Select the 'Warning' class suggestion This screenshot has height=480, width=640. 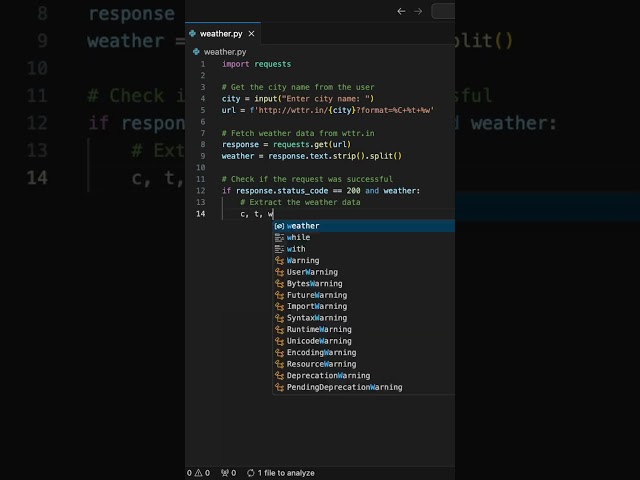coord(364,260)
